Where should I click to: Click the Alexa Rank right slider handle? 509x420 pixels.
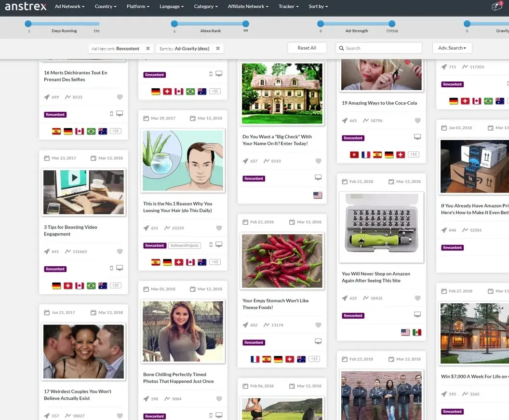click(x=246, y=24)
